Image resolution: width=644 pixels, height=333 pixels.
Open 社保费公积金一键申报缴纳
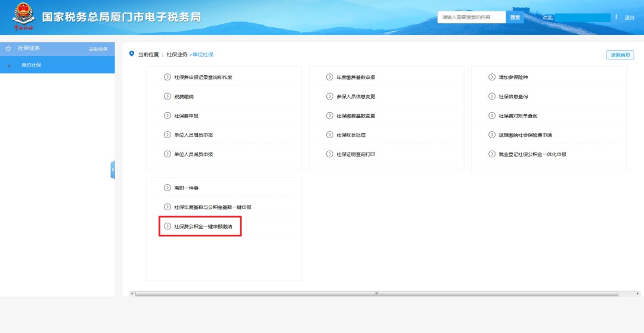(x=203, y=227)
